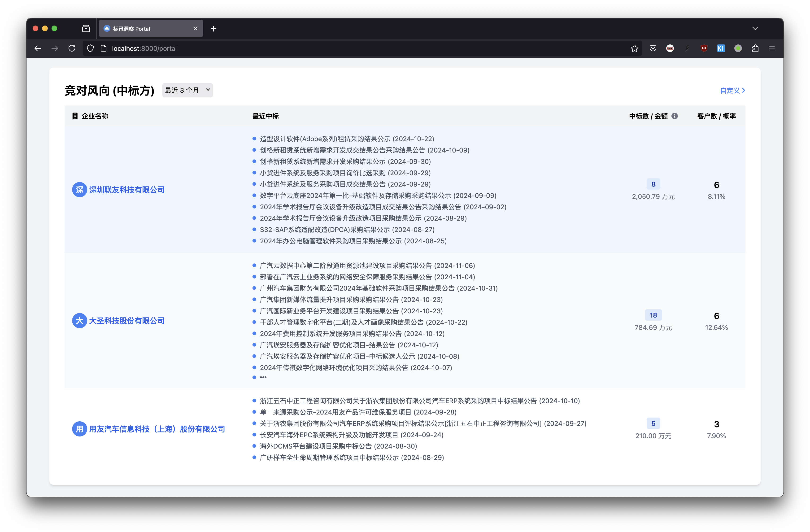The width and height of the screenshot is (810, 532).
Task: Open the browser extensions puzzle icon
Action: (755, 48)
